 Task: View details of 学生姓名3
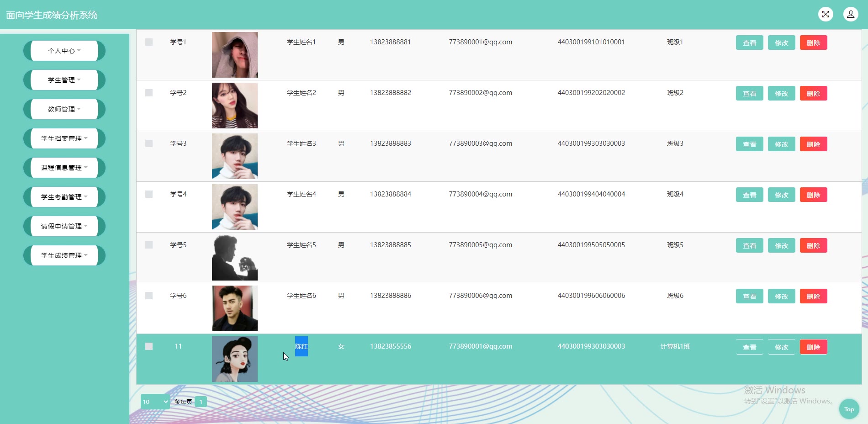(749, 144)
